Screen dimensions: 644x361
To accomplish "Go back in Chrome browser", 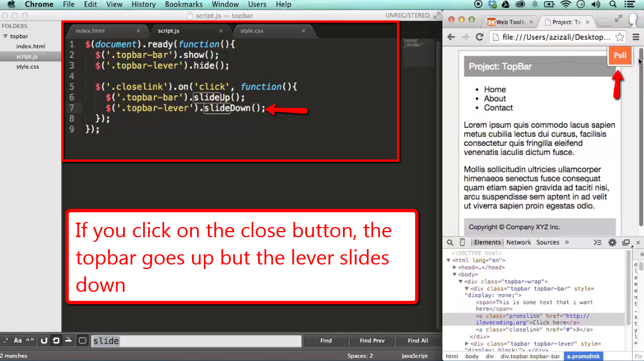I will point(451,37).
